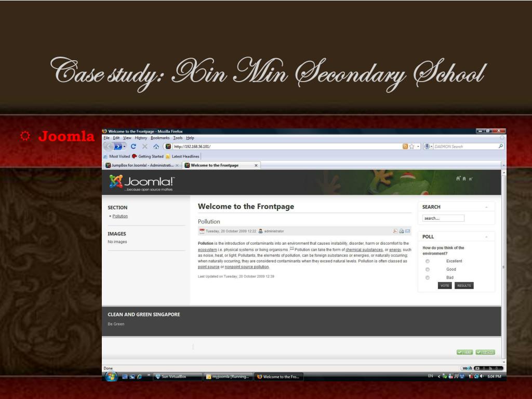Click the Internet Explorer quick launch icon

point(139,377)
